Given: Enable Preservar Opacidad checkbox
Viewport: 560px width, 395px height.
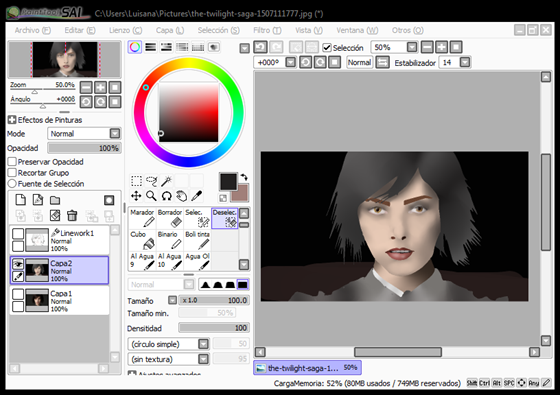Looking at the screenshot, I should coord(12,162).
